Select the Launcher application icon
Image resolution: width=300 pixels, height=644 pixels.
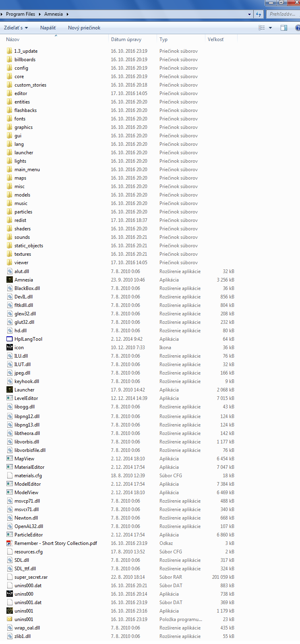[10, 390]
